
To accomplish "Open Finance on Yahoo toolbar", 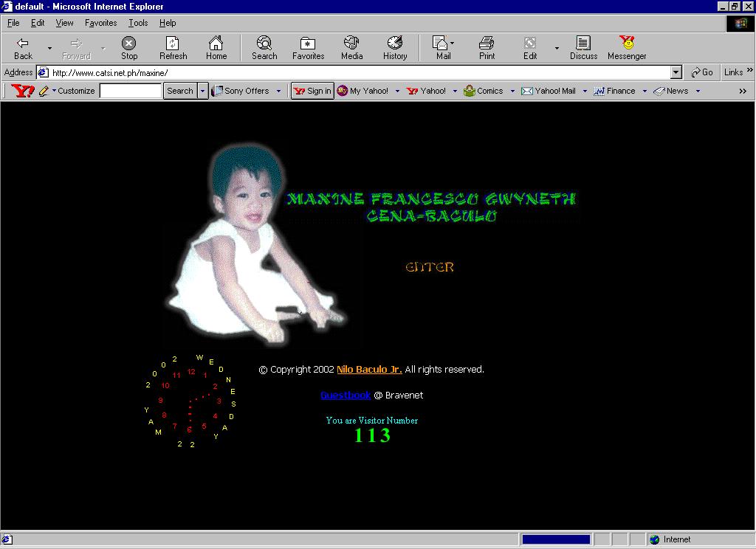I will tap(614, 91).
